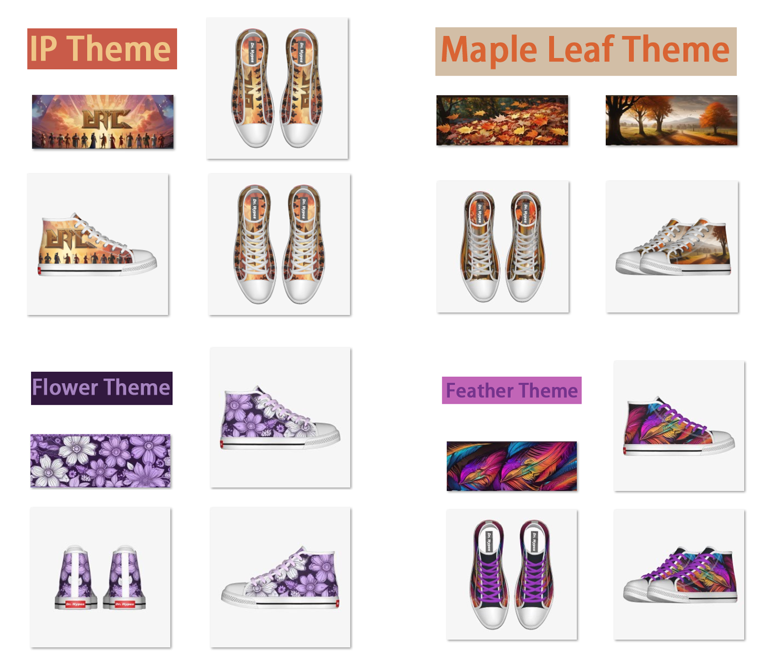
Task: View Flower Theme sneakers heel view
Action: click(x=100, y=577)
